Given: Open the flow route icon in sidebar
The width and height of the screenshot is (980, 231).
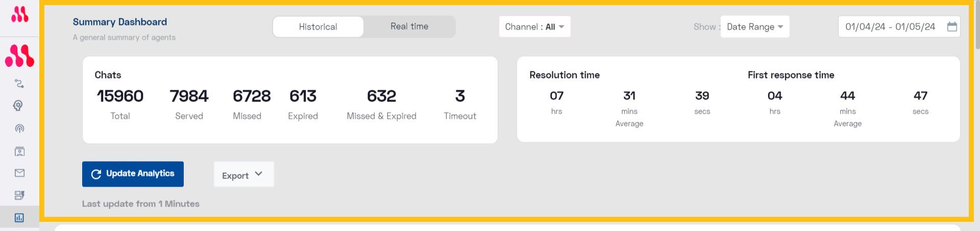Looking at the screenshot, I should [x=19, y=84].
